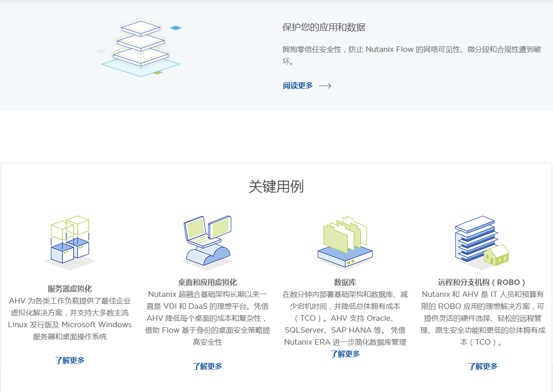Open 了解更多 under 服务器虚拟化

click(69, 360)
